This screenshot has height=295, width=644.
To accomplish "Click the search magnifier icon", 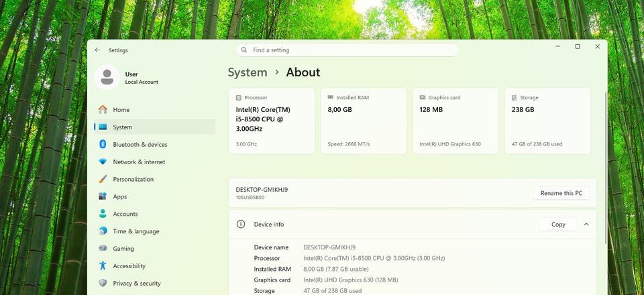I will tap(244, 50).
